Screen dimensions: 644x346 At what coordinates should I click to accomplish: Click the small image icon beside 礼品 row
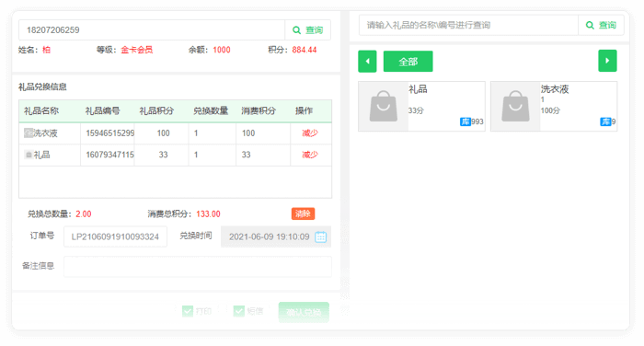29,155
